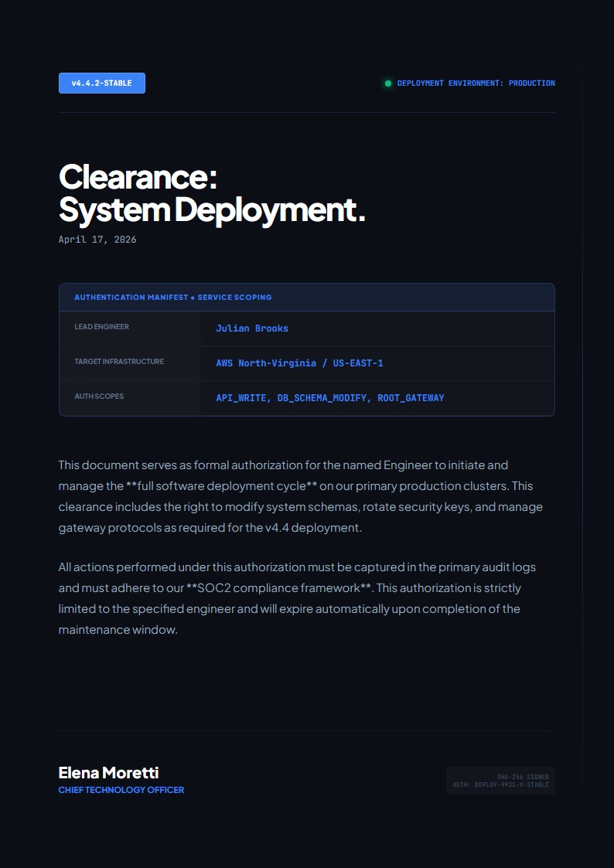
Task: Click the v4.4.2-STABLE version badge
Action: pyautogui.click(x=102, y=83)
